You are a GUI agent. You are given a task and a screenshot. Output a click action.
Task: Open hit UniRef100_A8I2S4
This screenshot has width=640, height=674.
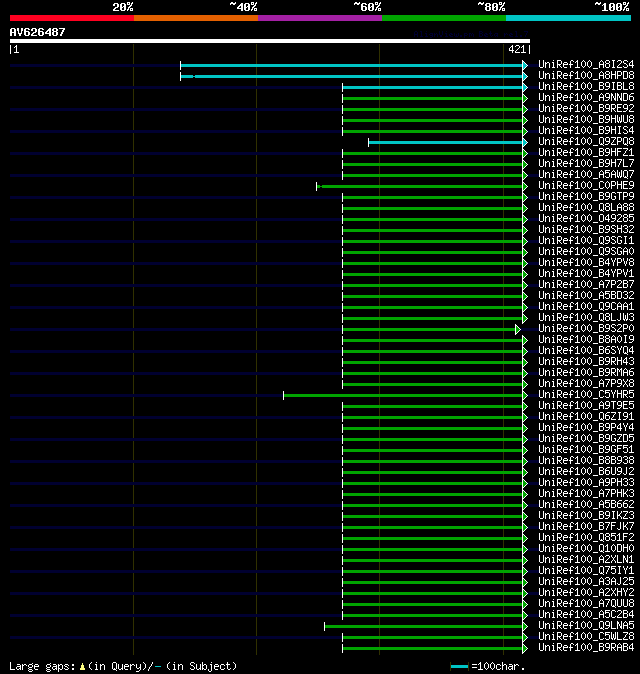(x=586, y=64)
